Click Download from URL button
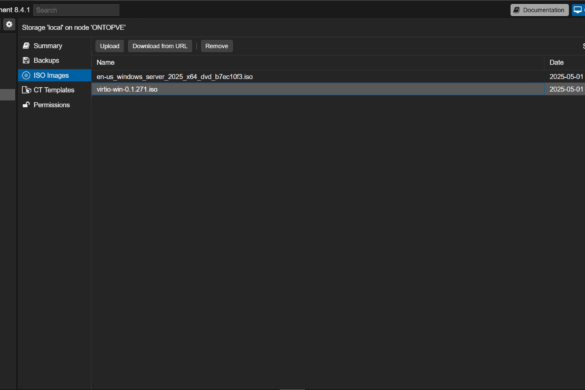 pos(160,46)
